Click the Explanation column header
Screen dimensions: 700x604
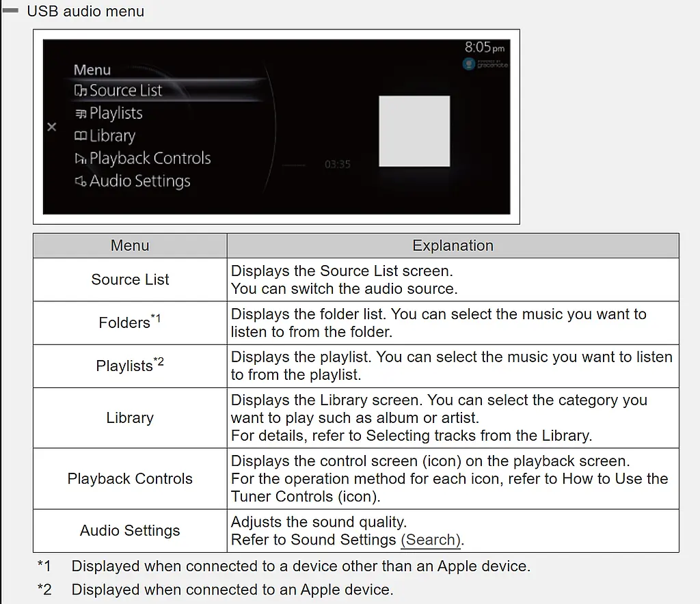[453, 246]
